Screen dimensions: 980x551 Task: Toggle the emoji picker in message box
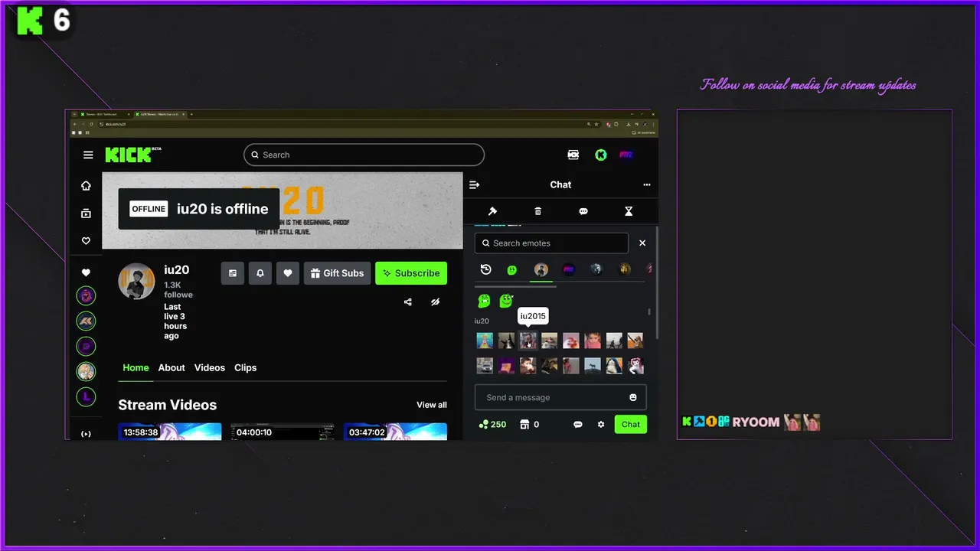(633, 397)
